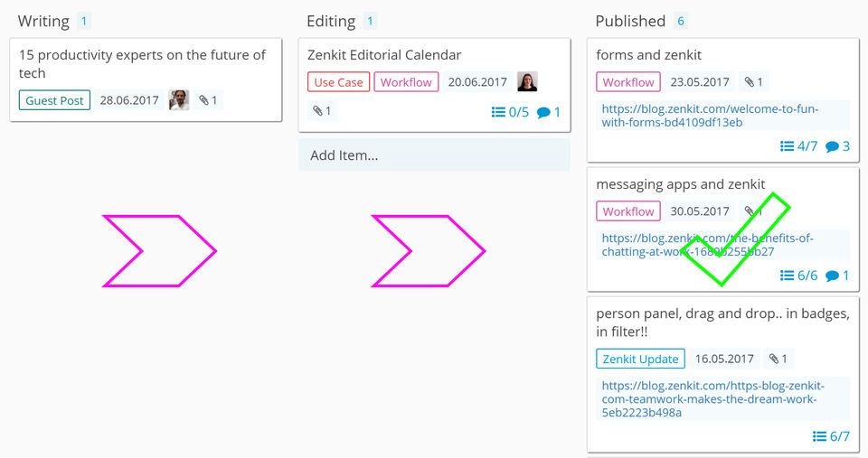The height and width of the screenshot is (458, 868).
Task: Open 3 comments on forms and zenkit card
Action: point(837,145)
